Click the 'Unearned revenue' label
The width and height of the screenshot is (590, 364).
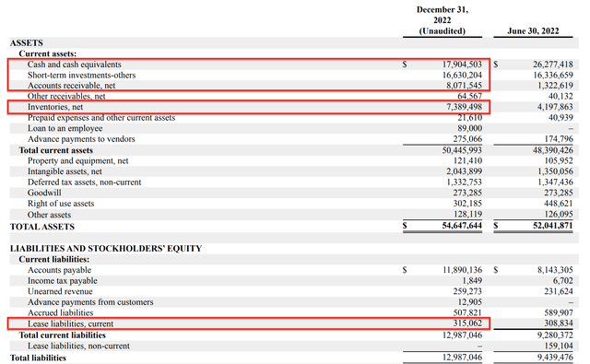(60, 291)
